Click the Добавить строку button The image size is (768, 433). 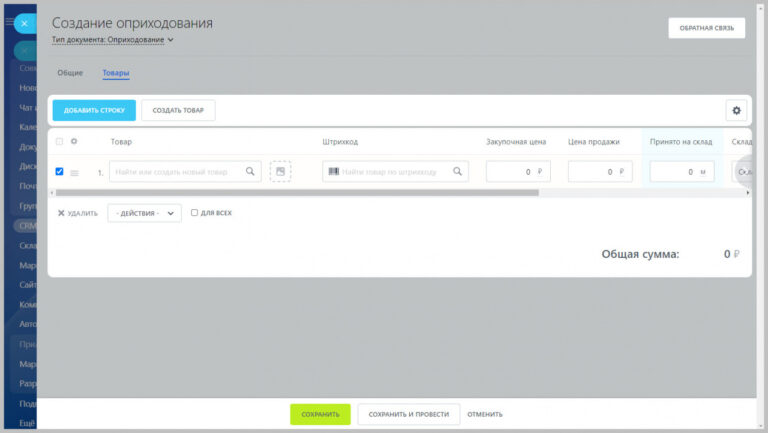(x=94, y=110)
